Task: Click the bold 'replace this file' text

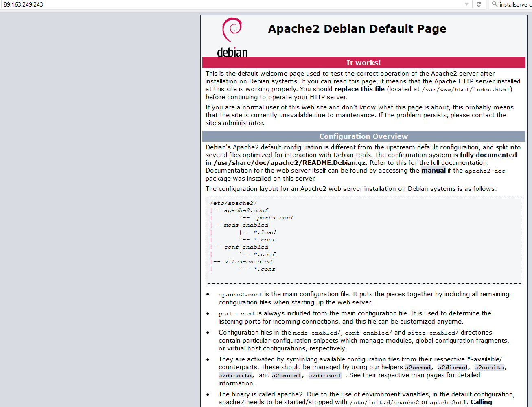Action: [359, 89]
